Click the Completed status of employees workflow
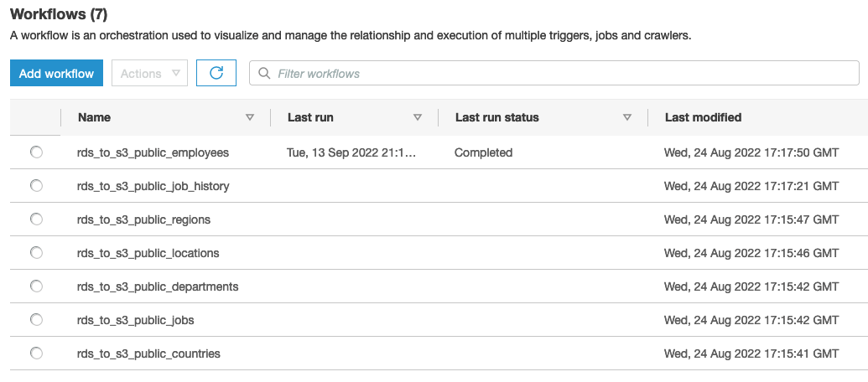This screenshot has width=868, height=382. click(x=483, y=152)
